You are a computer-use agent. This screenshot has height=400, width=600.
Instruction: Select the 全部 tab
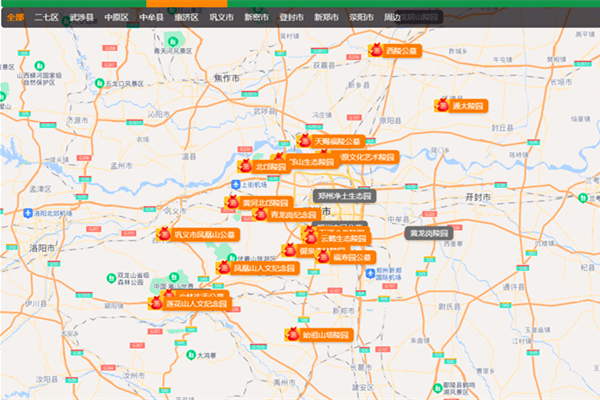tap(16, 17)
